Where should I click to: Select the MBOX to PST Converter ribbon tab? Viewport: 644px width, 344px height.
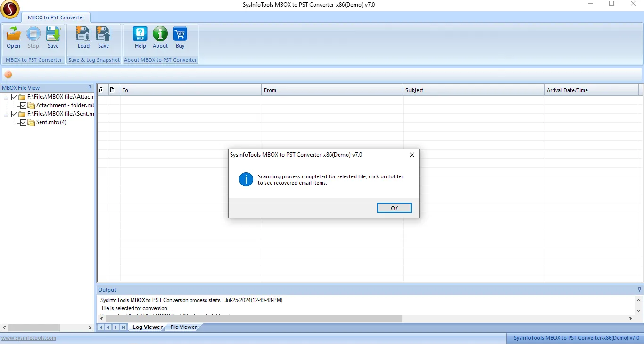(x=56, y=17)
